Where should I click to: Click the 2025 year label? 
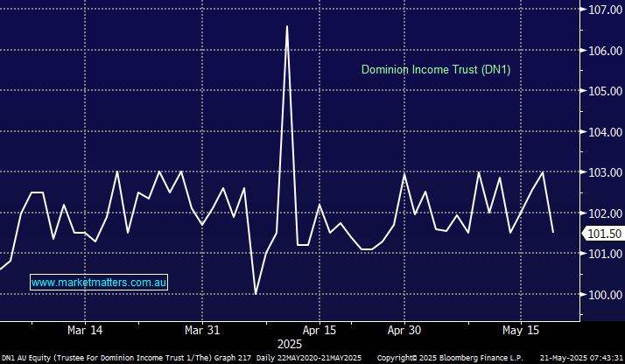coord(290,344)
